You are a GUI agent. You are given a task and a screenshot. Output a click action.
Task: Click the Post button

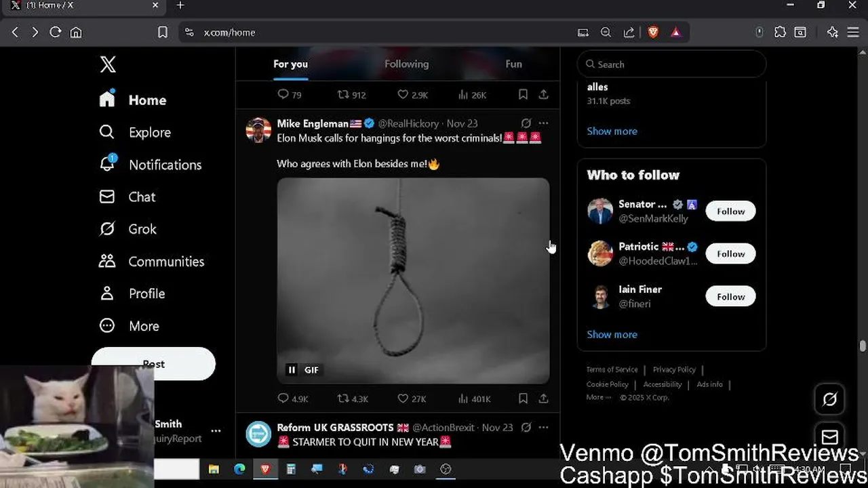[x=153, y=363]
